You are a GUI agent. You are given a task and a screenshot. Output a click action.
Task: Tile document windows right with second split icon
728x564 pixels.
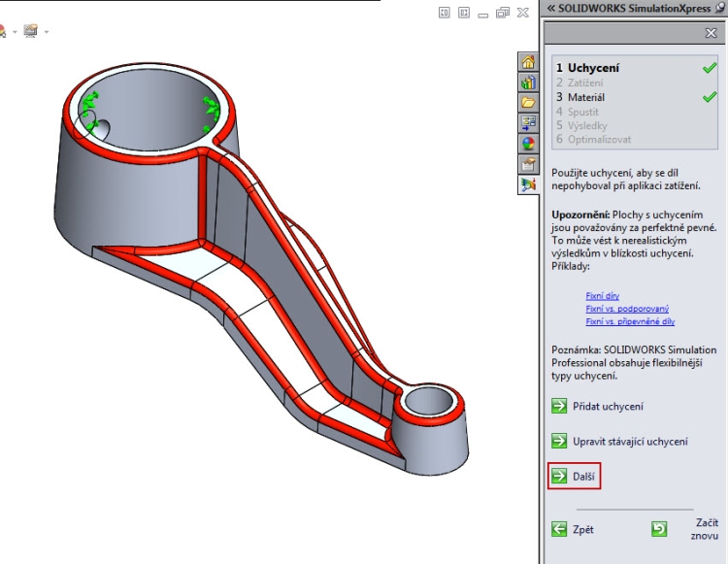[464, 13]
